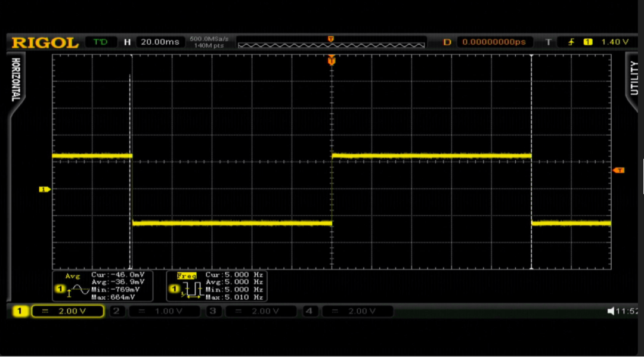The image size is (644, 357).
Task: Click the 1.40 V trigger level value
Action: pos(615,42)
